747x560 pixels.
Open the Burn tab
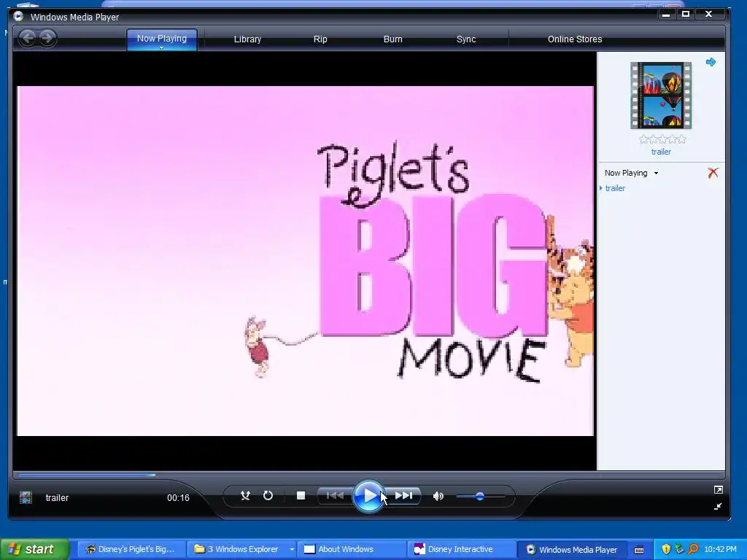pyautogui.click(x=393, y=39)
